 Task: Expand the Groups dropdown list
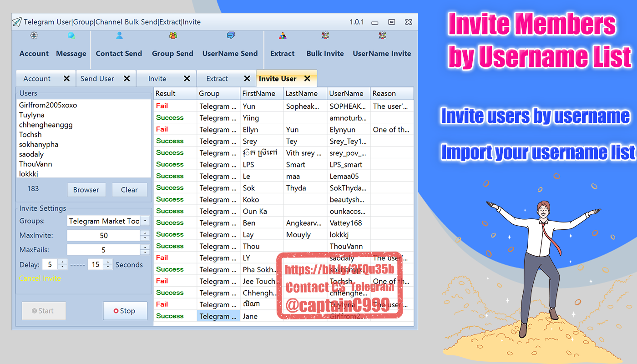(145, 221)
